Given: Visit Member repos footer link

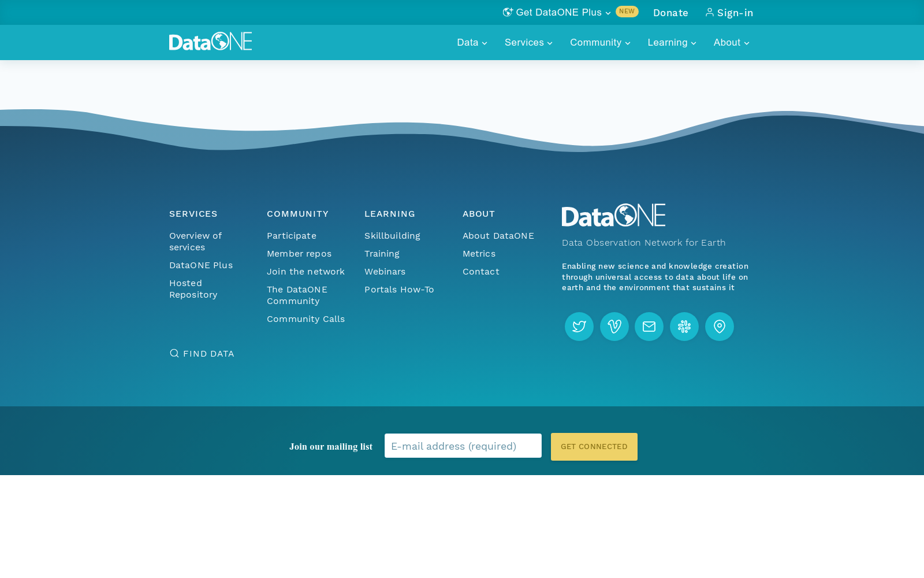Looking at the screenshot, I should [299, 254].
